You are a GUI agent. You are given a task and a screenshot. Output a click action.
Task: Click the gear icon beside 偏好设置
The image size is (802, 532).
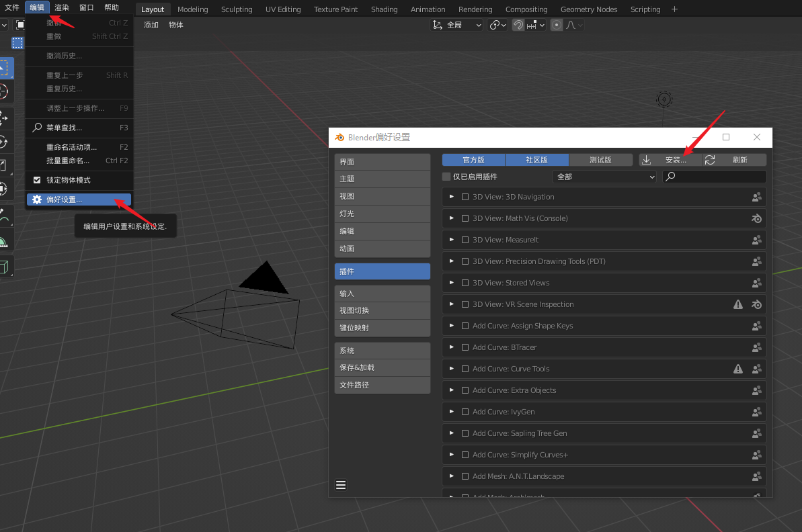click(x=37, y=199)
